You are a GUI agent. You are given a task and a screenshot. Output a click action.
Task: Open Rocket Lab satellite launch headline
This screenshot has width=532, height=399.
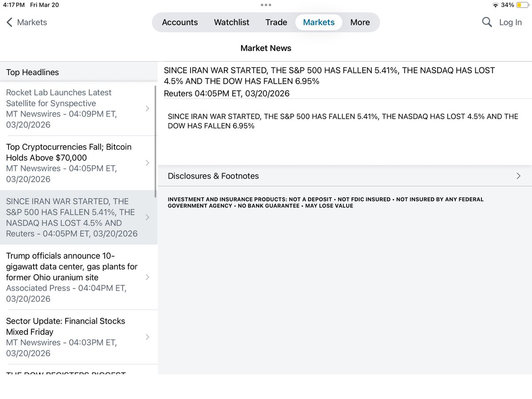tap(78, 109)
